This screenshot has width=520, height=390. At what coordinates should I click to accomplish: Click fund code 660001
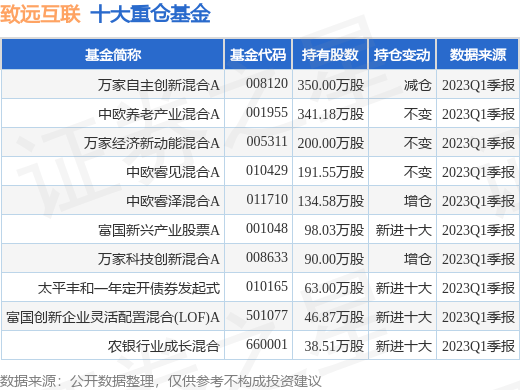click(267, 345)
